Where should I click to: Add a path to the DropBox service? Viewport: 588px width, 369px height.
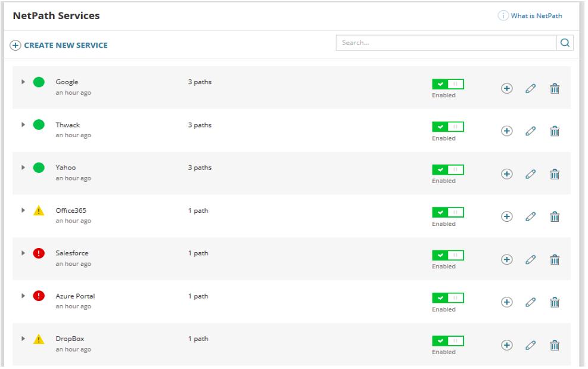(506, 345)
